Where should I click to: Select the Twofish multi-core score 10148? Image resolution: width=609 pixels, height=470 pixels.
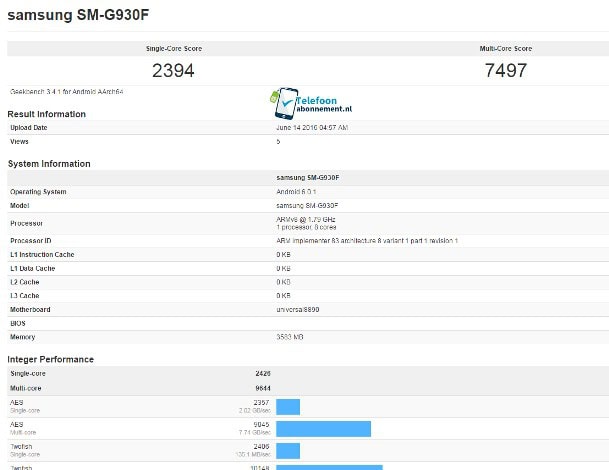(259, 468)
